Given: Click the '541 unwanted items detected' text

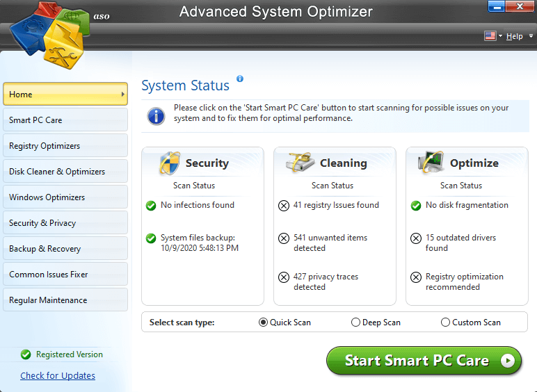Looking at the screenshot, I should pyautogui.click(x=330, y=243).
